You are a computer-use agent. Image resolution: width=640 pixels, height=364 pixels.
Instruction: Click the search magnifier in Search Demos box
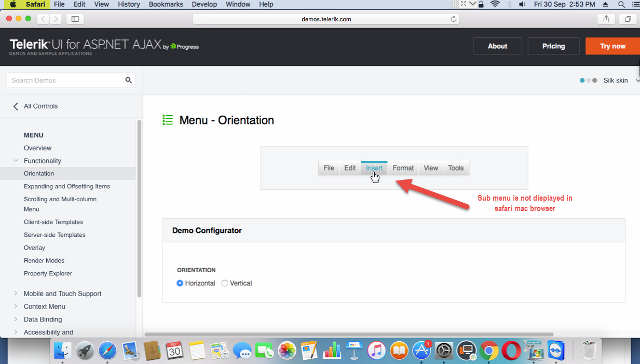[128, 80]
